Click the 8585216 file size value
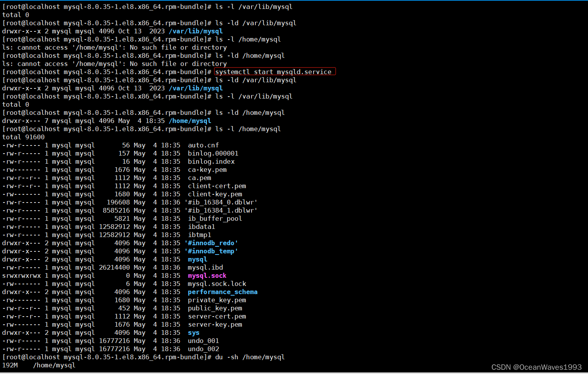588x374 pixels. 116,210
